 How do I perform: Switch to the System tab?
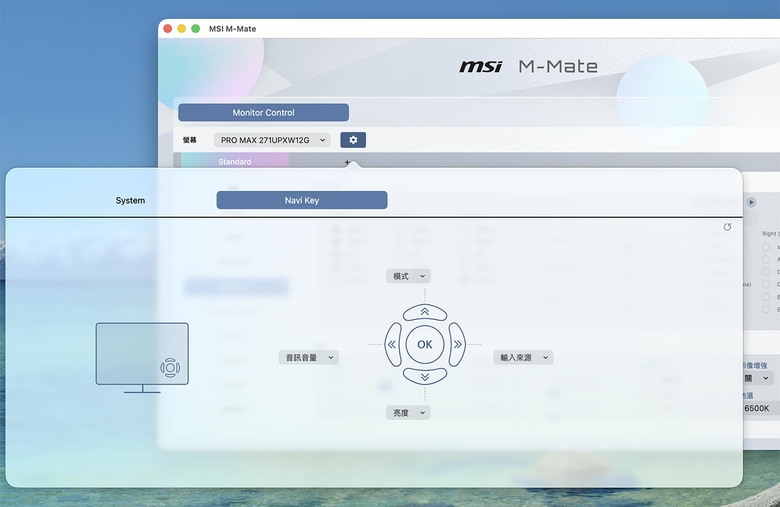(x=130, y=201)
